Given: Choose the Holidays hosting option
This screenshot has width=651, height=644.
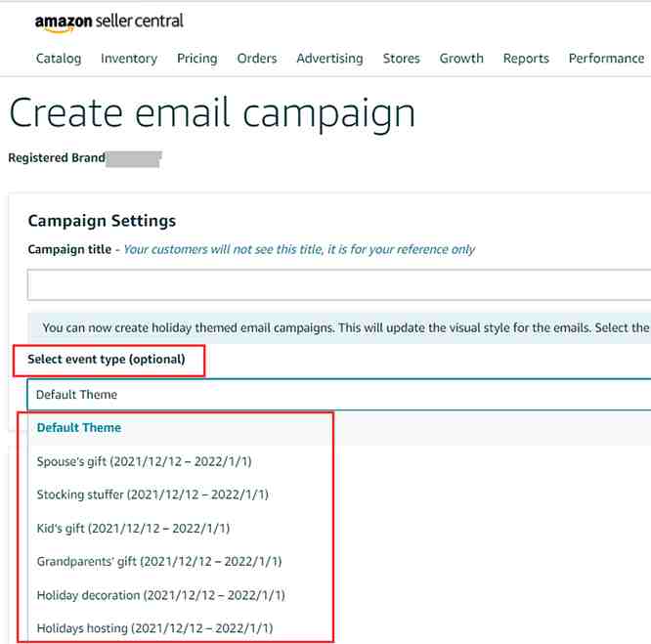Looking at the screenshot, I should coord(154,628).
